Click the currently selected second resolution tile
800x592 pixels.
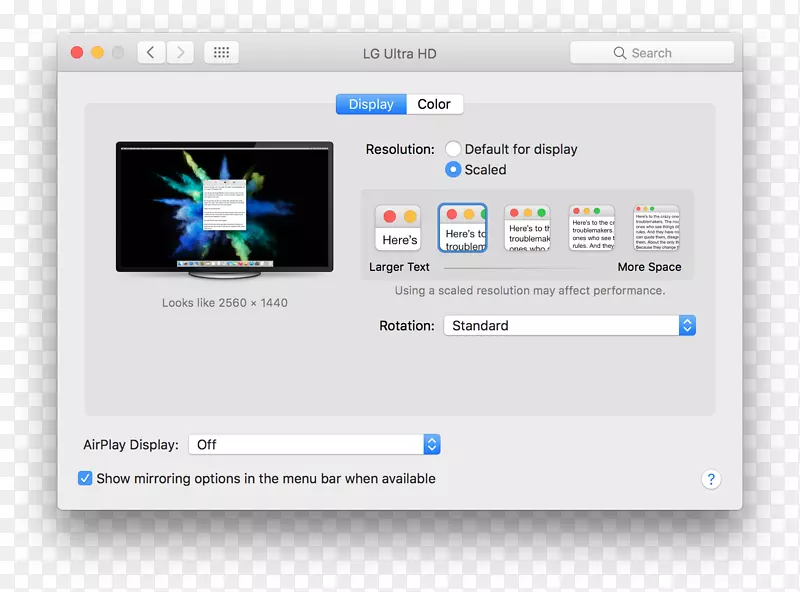[x=462, y=226]
